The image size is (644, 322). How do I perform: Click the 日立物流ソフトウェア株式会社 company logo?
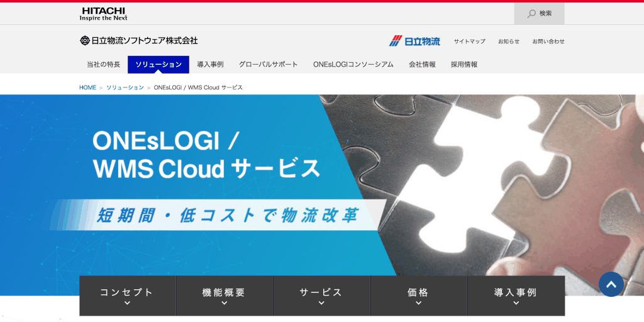tap(138, 41)
